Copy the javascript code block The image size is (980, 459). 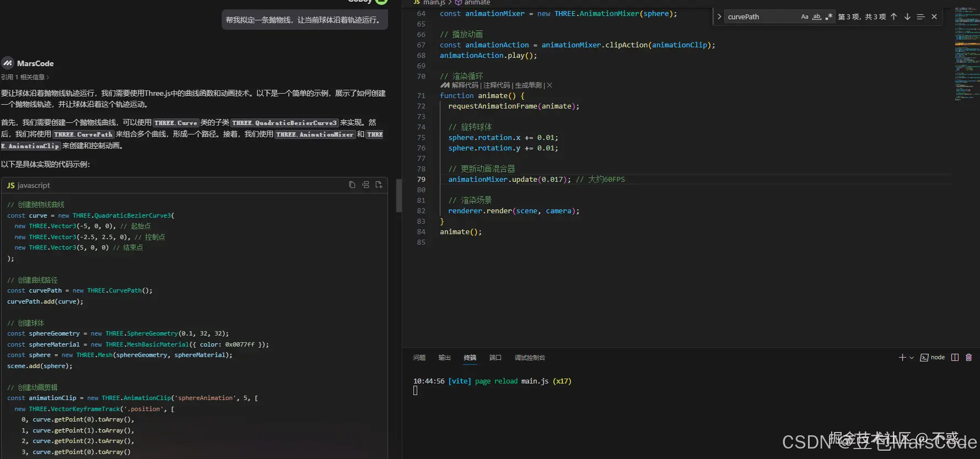[352, 185]
